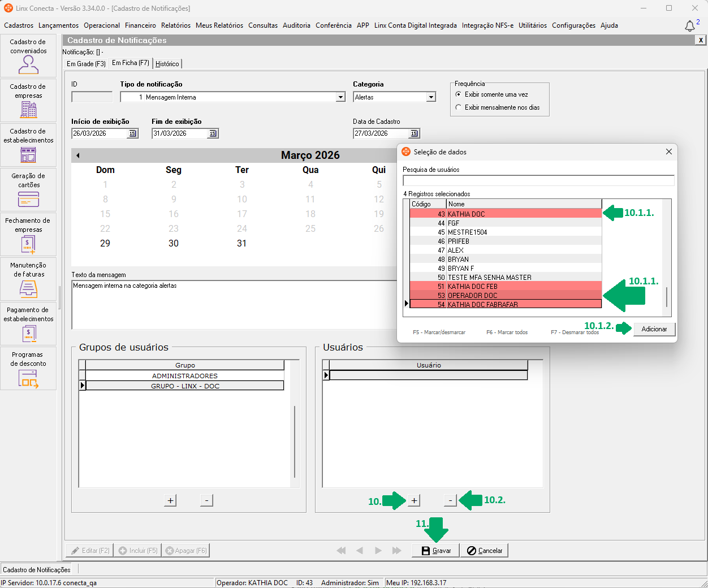Screen dimensions: 708x588
Task: Select user row KATHIA DOC FEB
Action: point(506,287)
